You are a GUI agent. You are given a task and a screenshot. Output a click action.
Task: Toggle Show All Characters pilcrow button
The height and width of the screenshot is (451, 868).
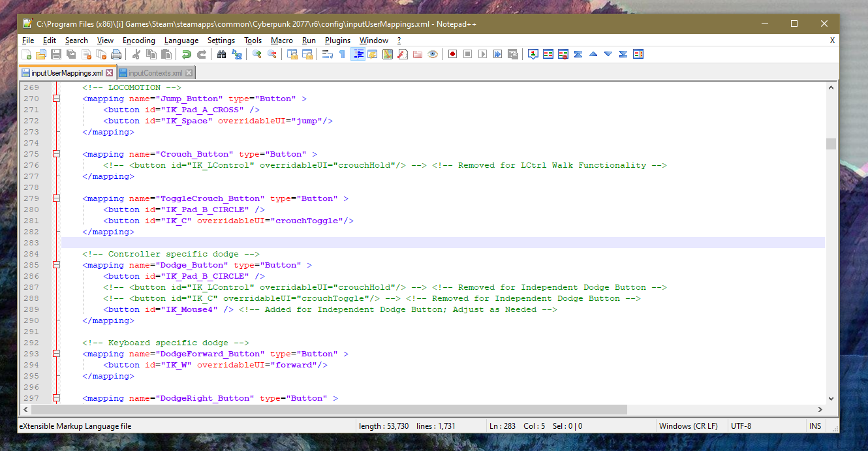(342, 54)
